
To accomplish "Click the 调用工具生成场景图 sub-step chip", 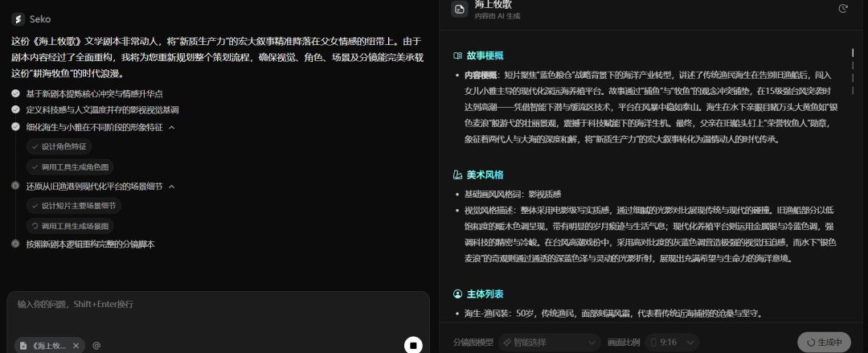I will click(x=69, y=226).
